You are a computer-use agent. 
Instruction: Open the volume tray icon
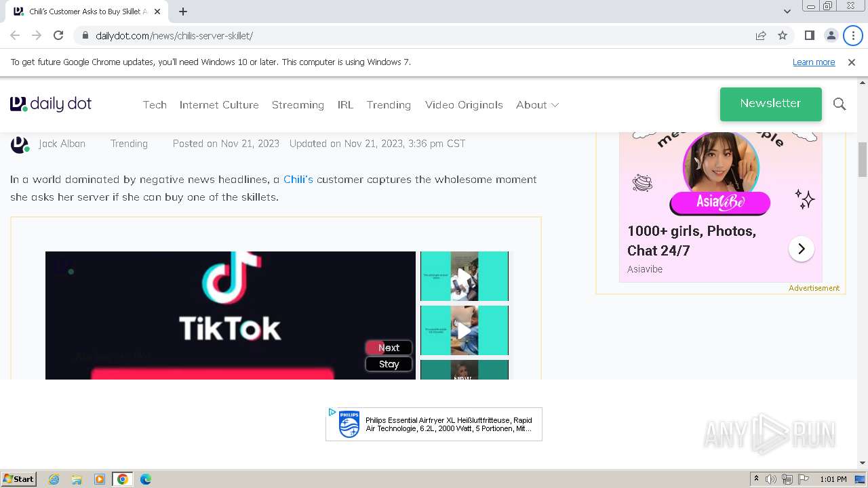point(771,479)
